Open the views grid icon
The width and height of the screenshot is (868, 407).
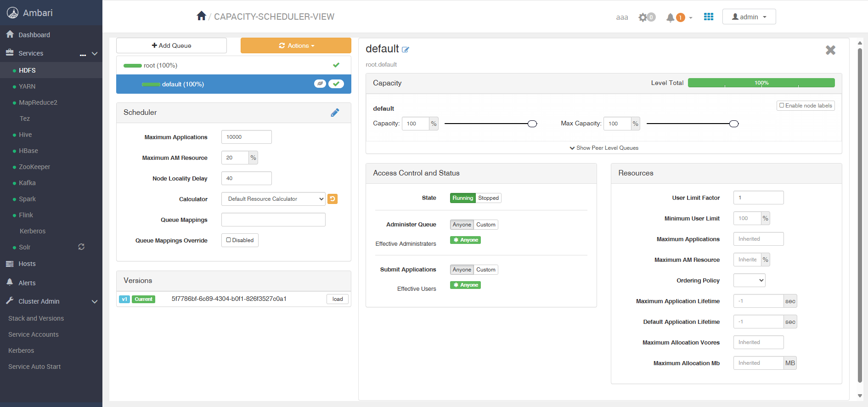click(x=709, y=17)
